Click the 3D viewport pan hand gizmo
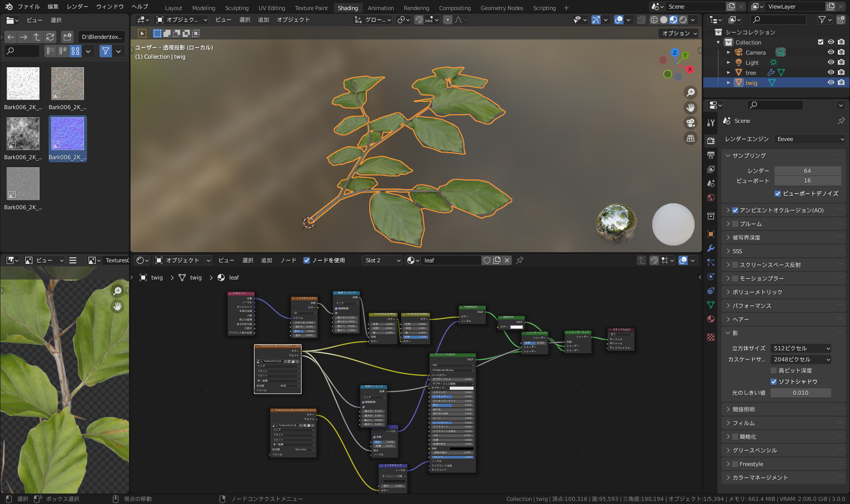The height and width of the screenshot is (504, 850). (x=691, y=108)
